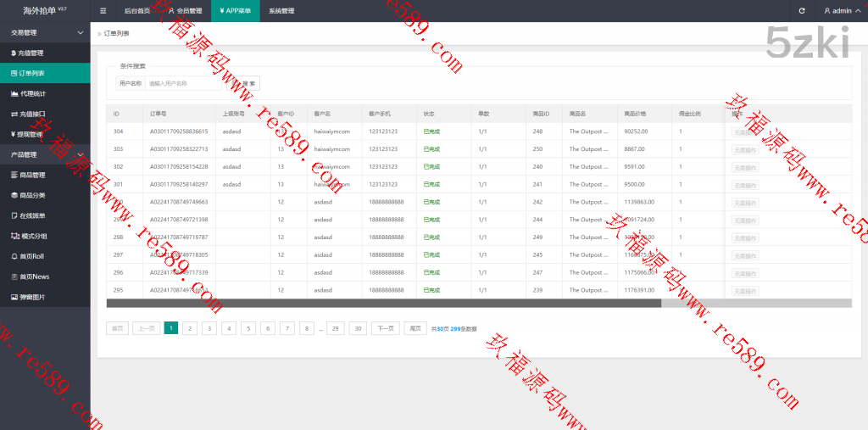
Task: Open 商品分类 in the sidebar
Action: [x=32, y=195]
